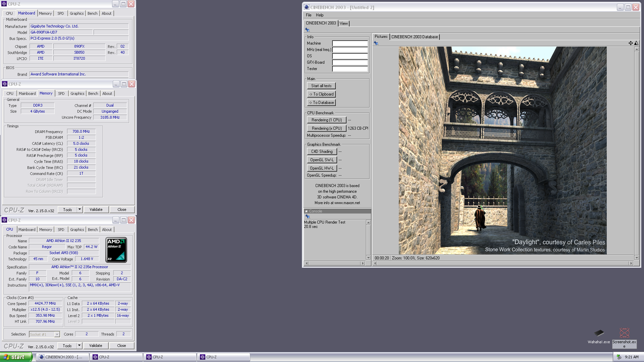Open Graphics tab in the Mainboard CPU-Z window
The image size is (644, 362).
[x=77, y=13]
